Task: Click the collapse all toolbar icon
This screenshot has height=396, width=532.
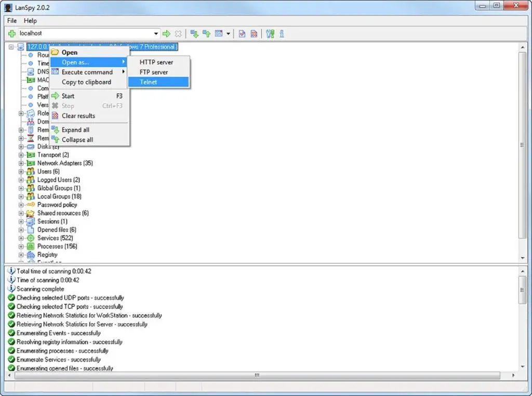Action: [x=206, y=34]
